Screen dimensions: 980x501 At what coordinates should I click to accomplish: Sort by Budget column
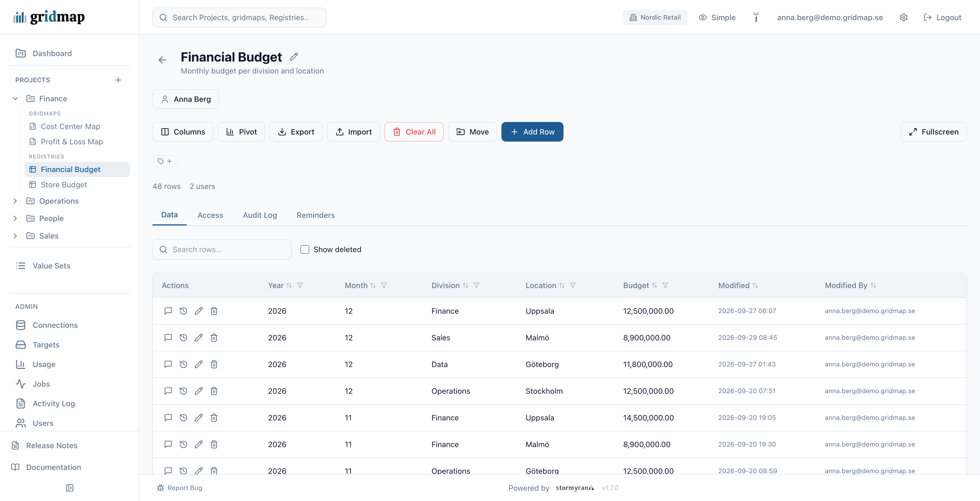coord(654,285)
